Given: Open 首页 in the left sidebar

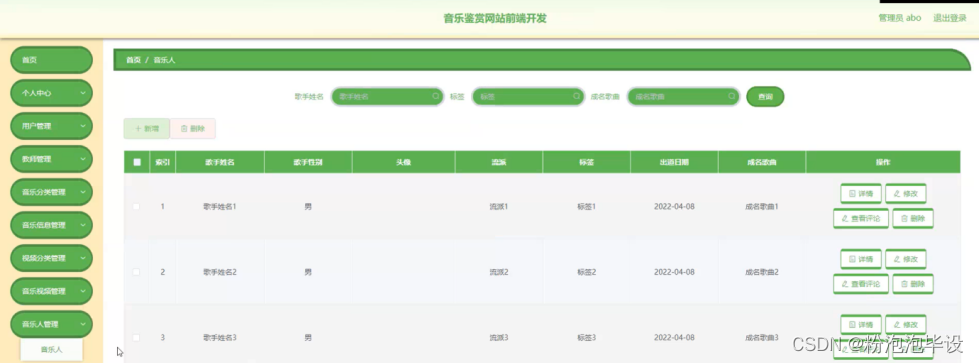Looking at the screenshot, I should [51, 60].
